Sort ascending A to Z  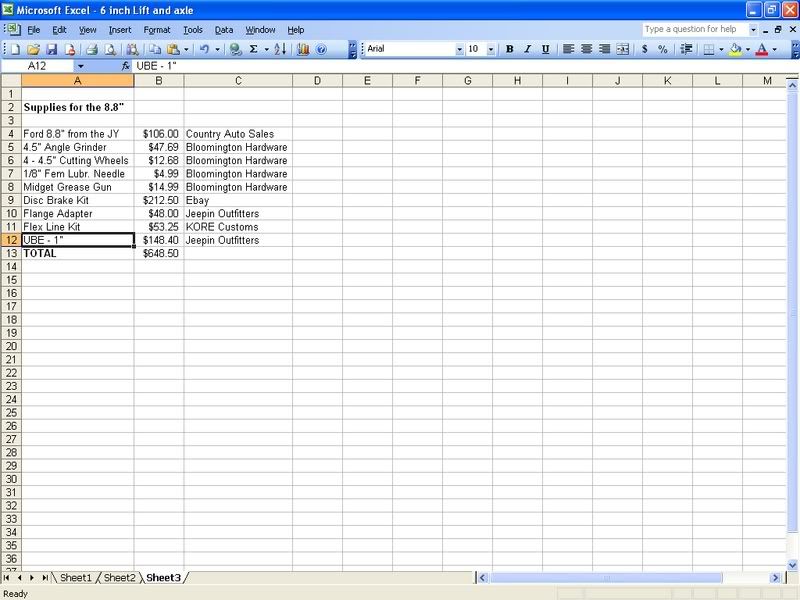tap(280, 49)
